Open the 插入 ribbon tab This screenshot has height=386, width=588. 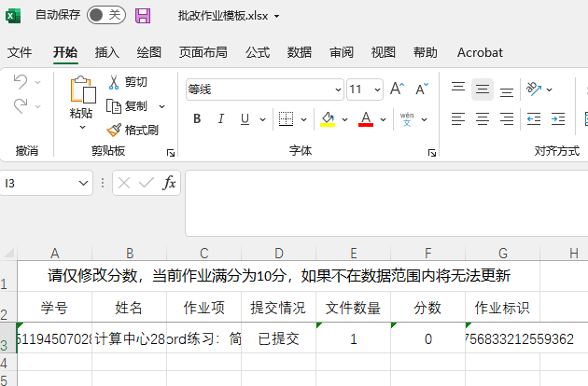(107, 52)
